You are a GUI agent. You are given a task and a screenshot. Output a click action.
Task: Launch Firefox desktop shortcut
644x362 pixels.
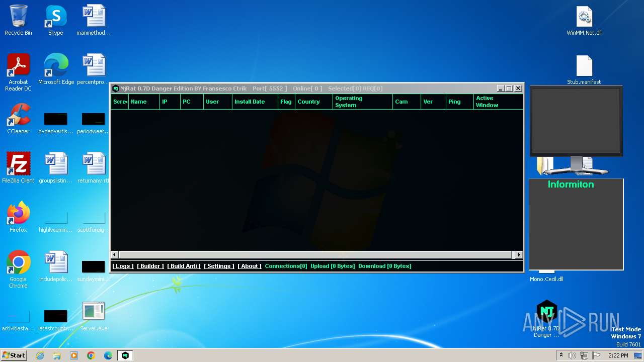pos(18,217)
